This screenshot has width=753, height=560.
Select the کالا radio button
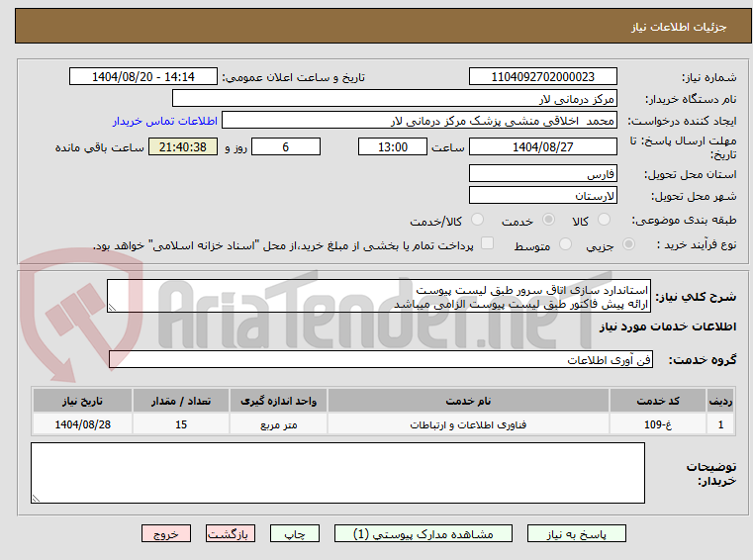(604, 220)
